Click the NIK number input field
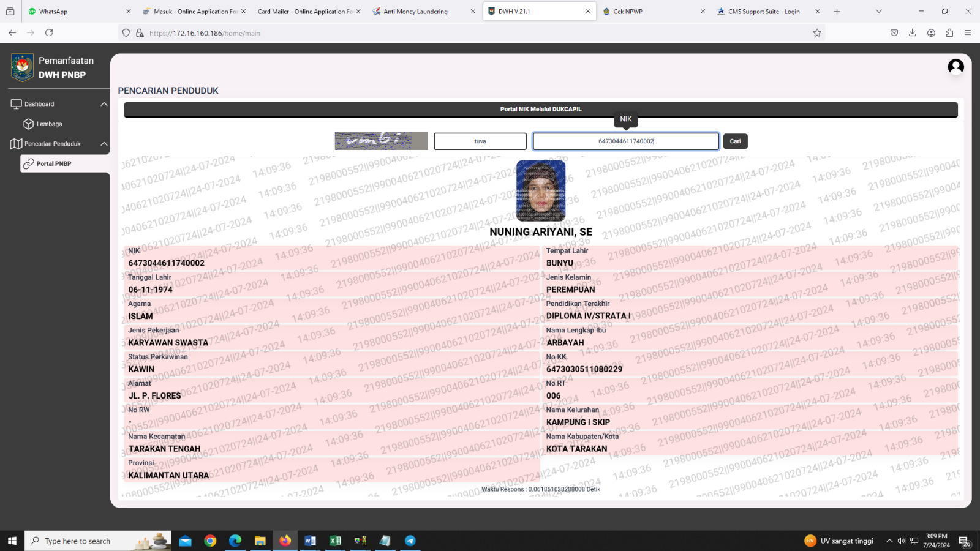 pyautogui.click(x=625, y=141)
